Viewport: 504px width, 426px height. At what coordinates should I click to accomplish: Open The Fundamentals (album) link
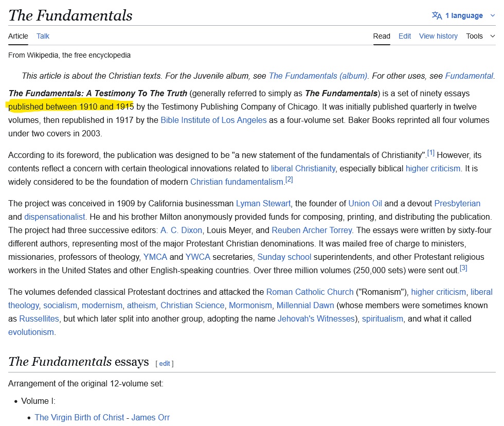[x=318, y=76]
